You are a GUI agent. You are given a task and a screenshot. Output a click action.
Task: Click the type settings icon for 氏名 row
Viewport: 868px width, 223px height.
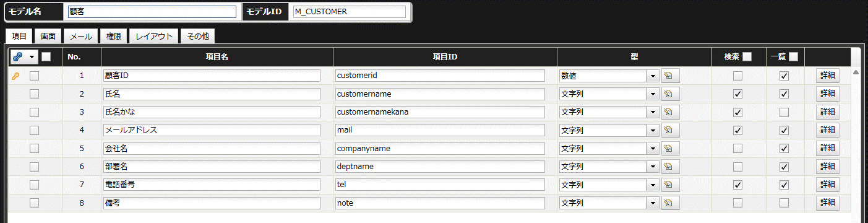click(x=670, y=94)
